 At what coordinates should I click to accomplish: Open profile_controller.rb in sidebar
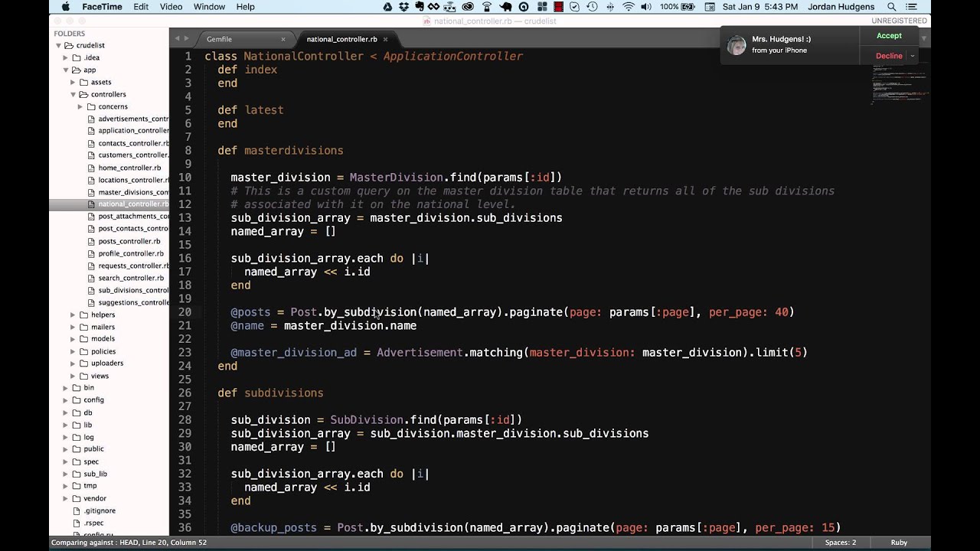131,253
